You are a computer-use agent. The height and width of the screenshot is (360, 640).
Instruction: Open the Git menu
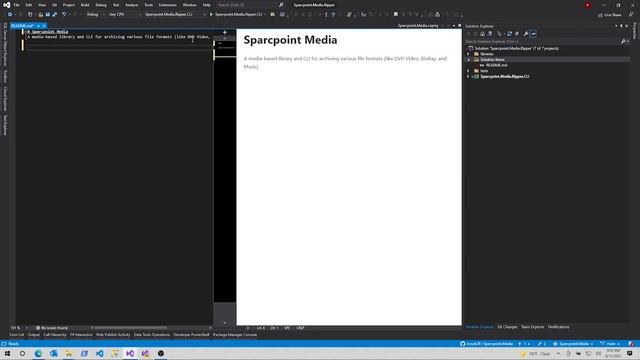tap(54, 5)
